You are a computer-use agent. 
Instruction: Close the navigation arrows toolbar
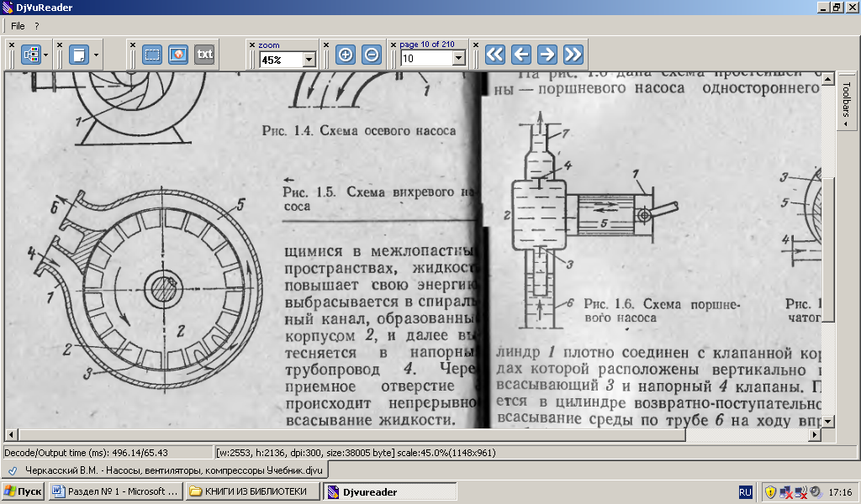(x=476, y=45)
